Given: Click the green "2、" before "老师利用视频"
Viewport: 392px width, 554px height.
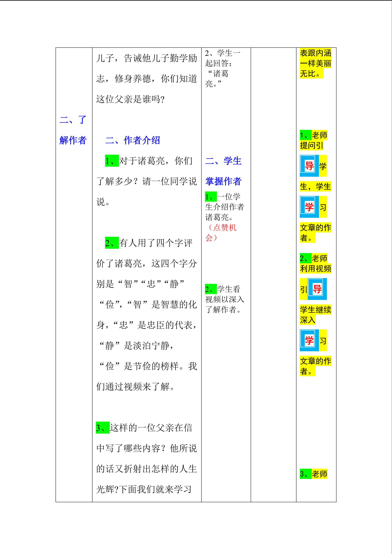Looking at the screenshot, I should [306, 258].
